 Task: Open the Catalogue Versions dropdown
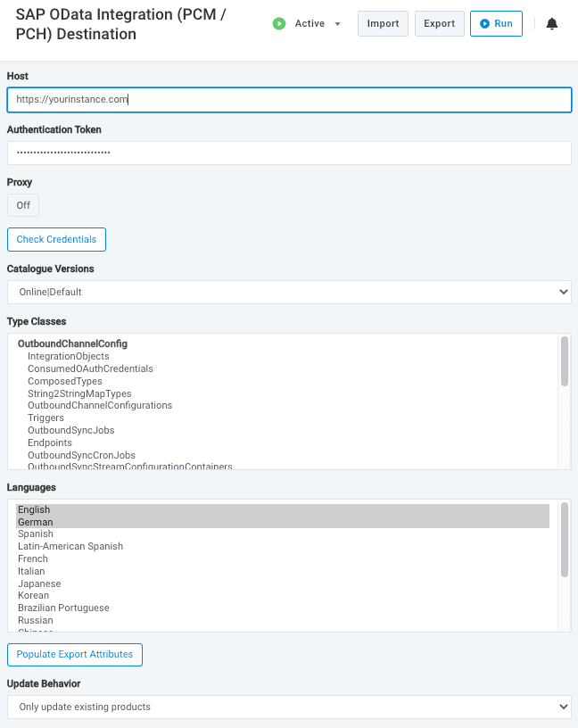289,292
